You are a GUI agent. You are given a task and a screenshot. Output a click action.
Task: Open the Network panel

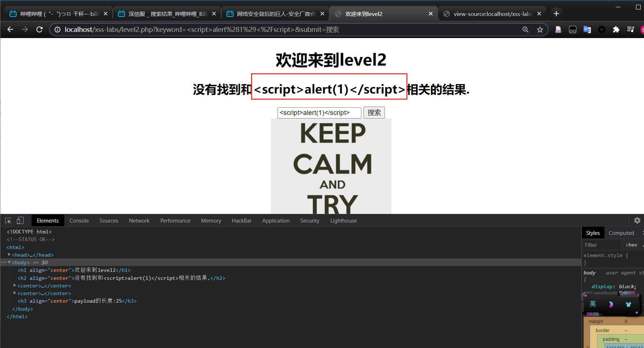click(x=139, y=220)
